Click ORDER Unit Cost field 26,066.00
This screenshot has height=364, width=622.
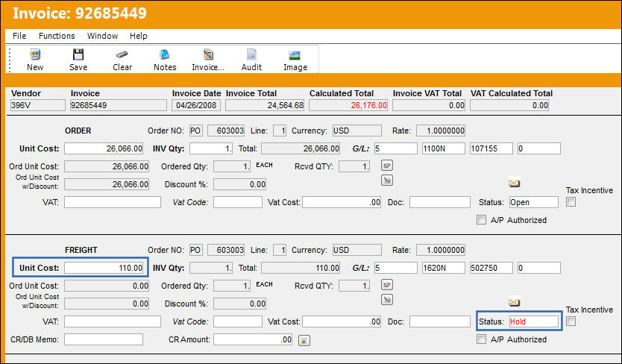[x=104, y=148]
